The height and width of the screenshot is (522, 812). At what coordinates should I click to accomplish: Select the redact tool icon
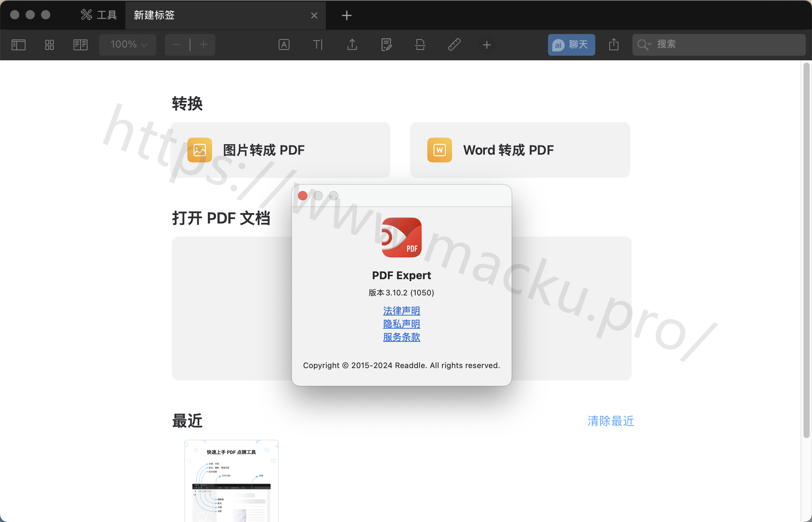point(420,45)
